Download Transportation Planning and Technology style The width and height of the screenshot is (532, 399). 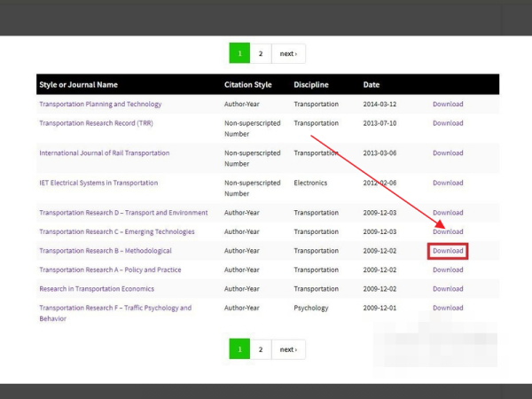447,104
